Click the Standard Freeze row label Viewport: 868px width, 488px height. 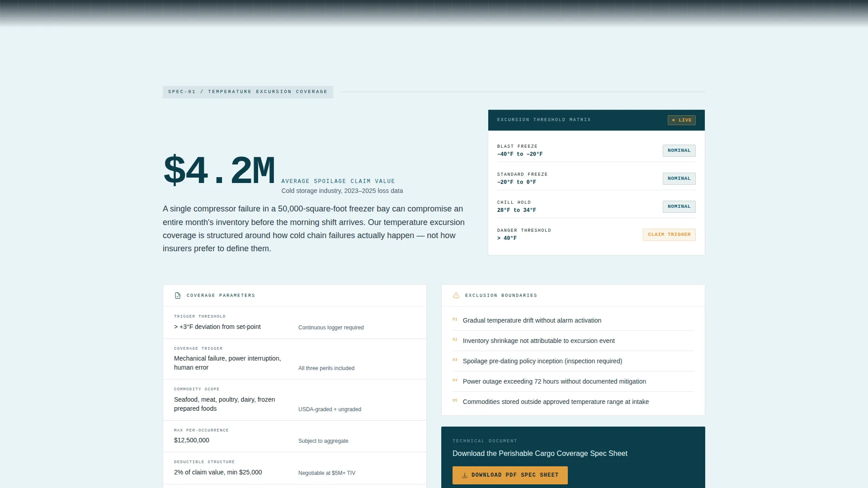click(522, 174)
